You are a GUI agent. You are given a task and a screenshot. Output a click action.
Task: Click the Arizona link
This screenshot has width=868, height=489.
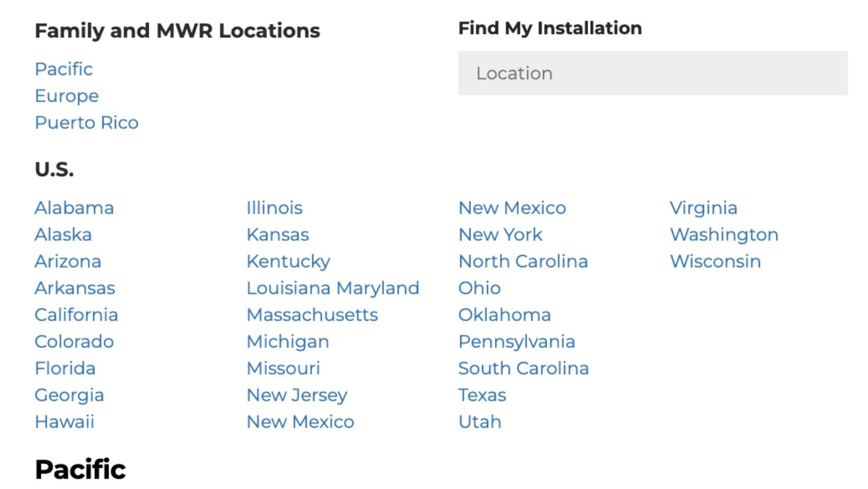[x=68, y=261]
